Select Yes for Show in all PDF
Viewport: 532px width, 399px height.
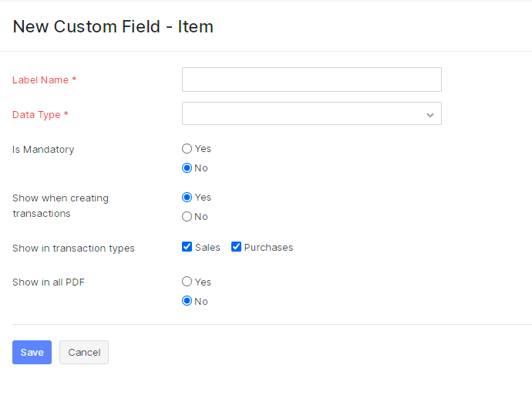pyautogui.click(x=187, y=282)
